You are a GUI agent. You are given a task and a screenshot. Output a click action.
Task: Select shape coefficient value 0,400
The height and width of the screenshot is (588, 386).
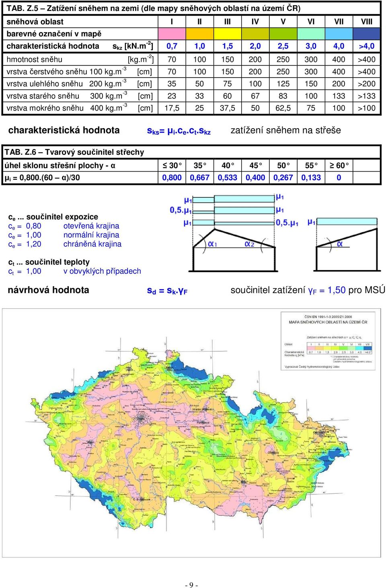point(255,178)
